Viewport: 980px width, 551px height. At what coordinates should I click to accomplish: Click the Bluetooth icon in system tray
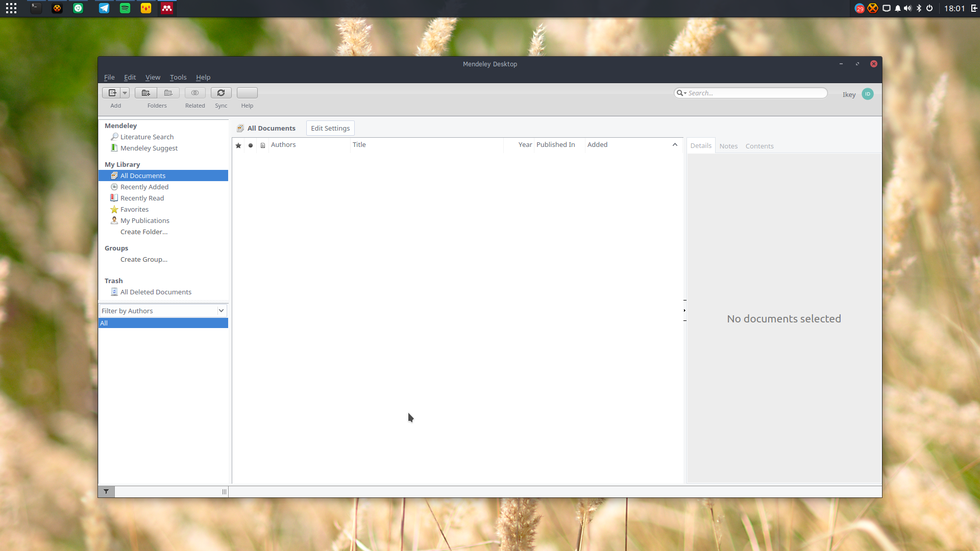click(919, 8)
